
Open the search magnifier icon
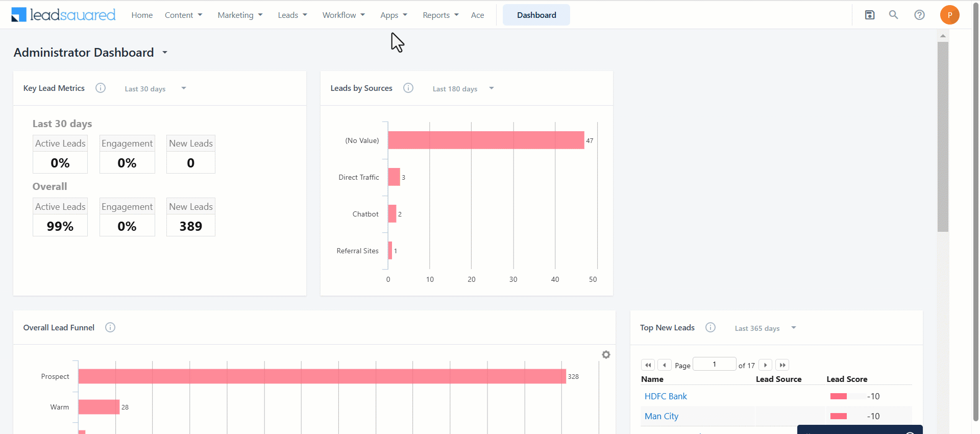[893, 15]
